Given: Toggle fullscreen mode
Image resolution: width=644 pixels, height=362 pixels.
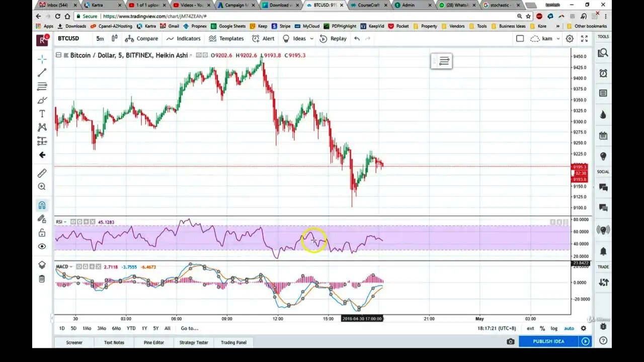Looking at the screenshot, I should coord(584,38).
